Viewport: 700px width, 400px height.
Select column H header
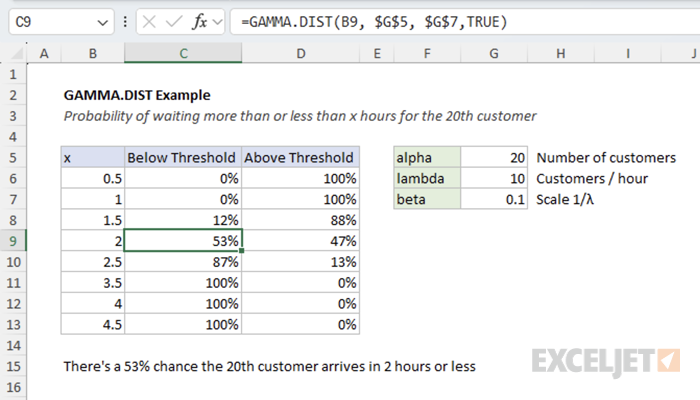pos(561,54)
